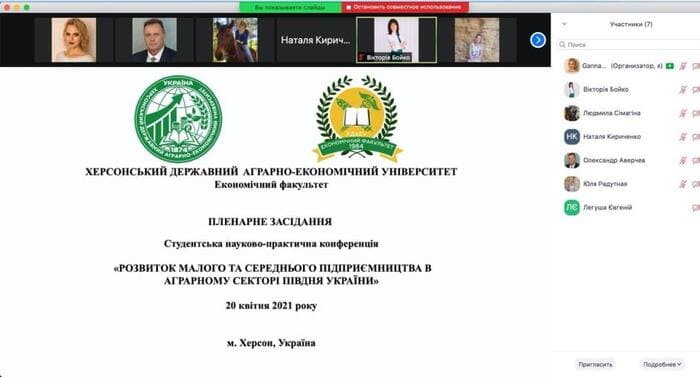The image size is (700, 377).
Task: Click muted microphone icon for Наталя Кириченко
Action: 682,137
